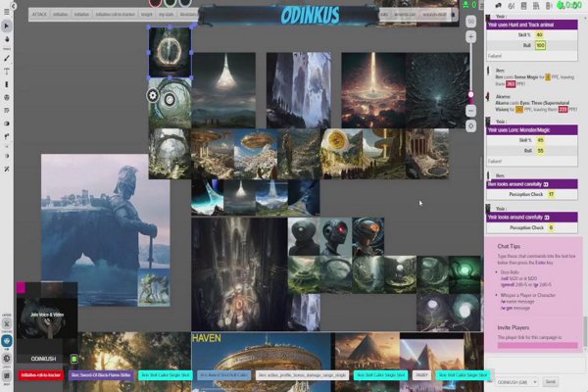This screenshot has width=588, height=392.
Task: Click the bottom-most left sidebar icon
Action: coord(7,375)
